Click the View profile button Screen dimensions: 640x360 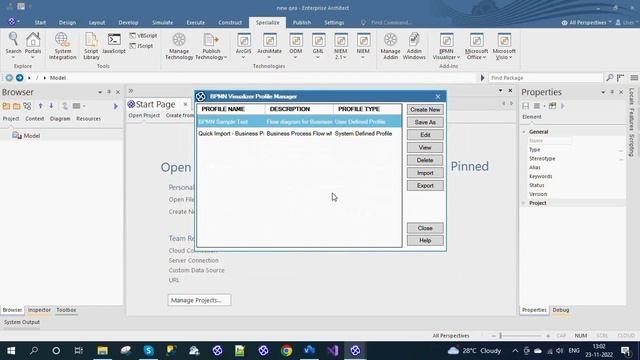coord(425,147)
